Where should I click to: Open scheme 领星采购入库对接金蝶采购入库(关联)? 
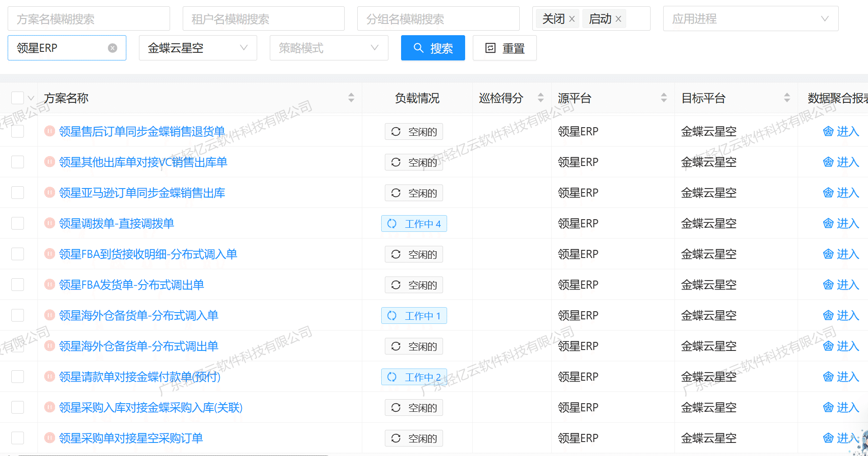pos(151,407)
